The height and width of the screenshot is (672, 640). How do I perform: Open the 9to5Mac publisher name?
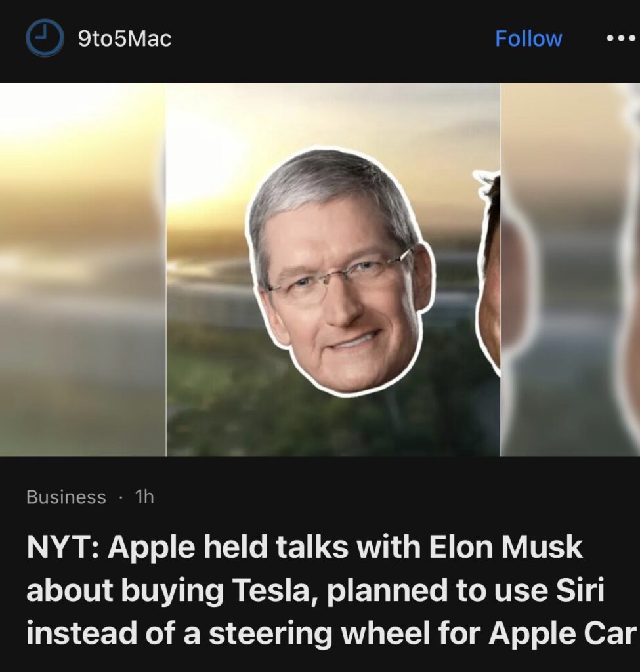tap(125, 39)
